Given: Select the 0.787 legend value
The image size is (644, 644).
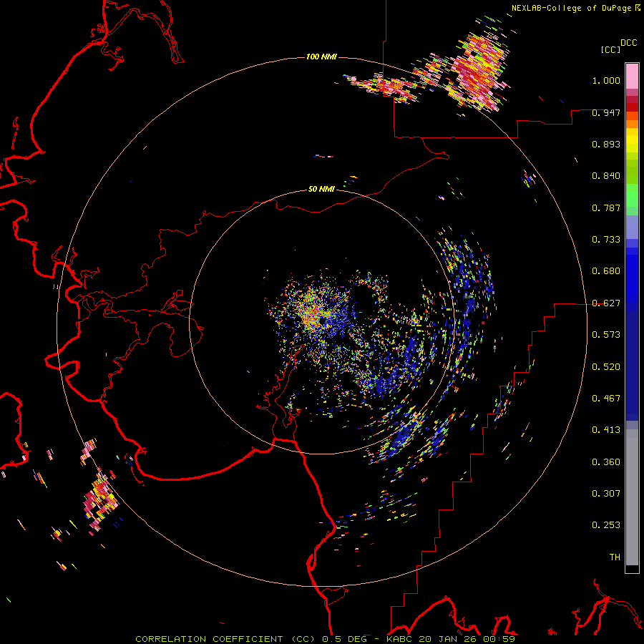Looking at the screenshot, I should (x=606, y=208).
